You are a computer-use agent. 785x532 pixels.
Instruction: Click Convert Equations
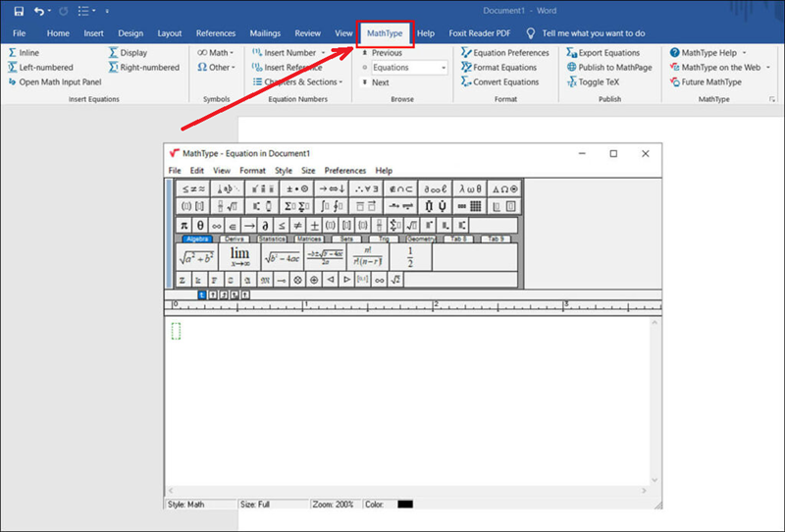pyautogui.click(x=500, y=81)
